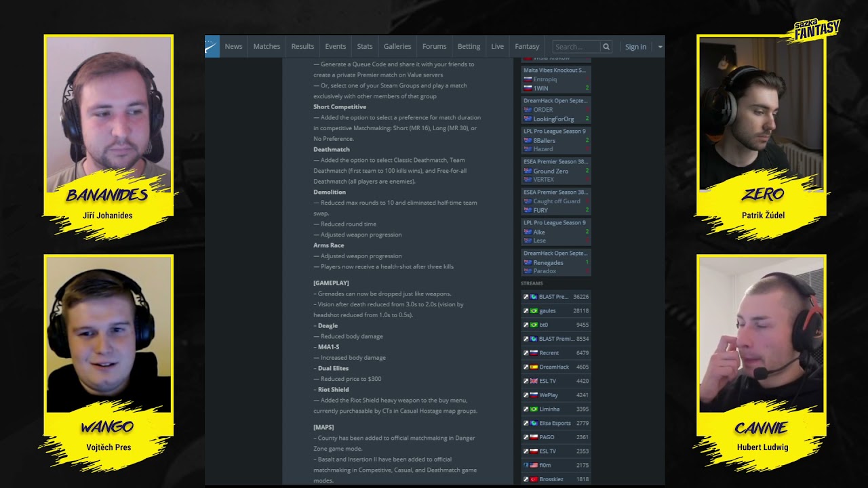Select the Zero webcam thumbnail

(x=761, y=114)
